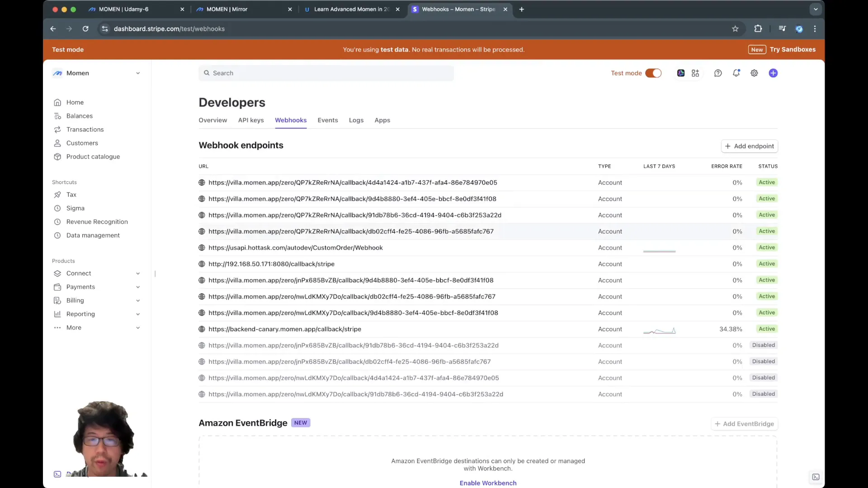Screen dimensions: 868x488
Task: Open the Revenue Recognition shortcut
Action: pos(97,222)
